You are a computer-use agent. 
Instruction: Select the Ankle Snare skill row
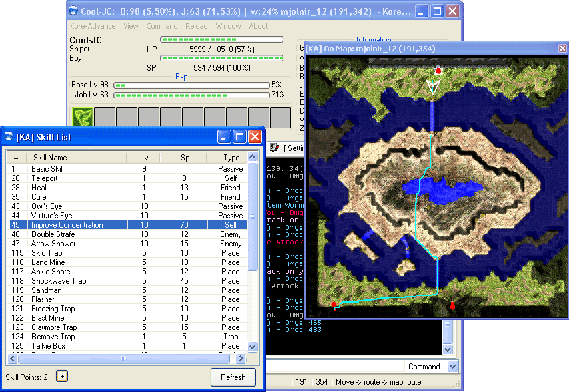pos(127,272)
